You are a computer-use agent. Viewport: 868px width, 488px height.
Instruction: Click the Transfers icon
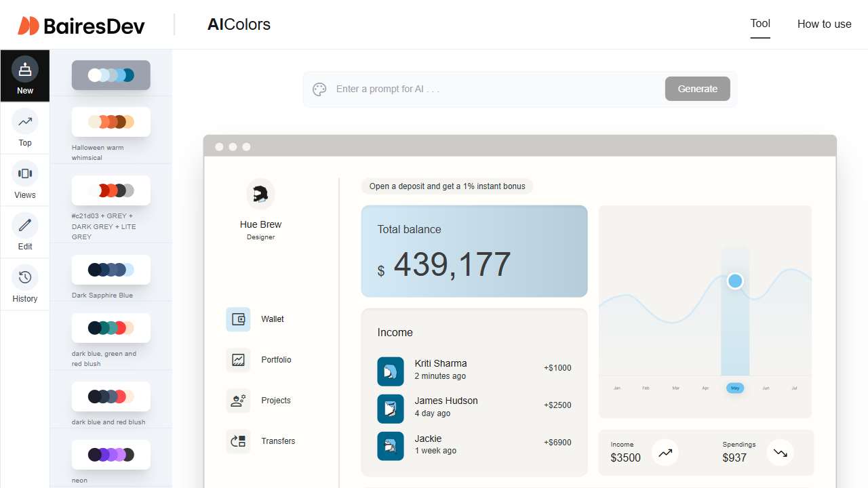coord(238,441)
